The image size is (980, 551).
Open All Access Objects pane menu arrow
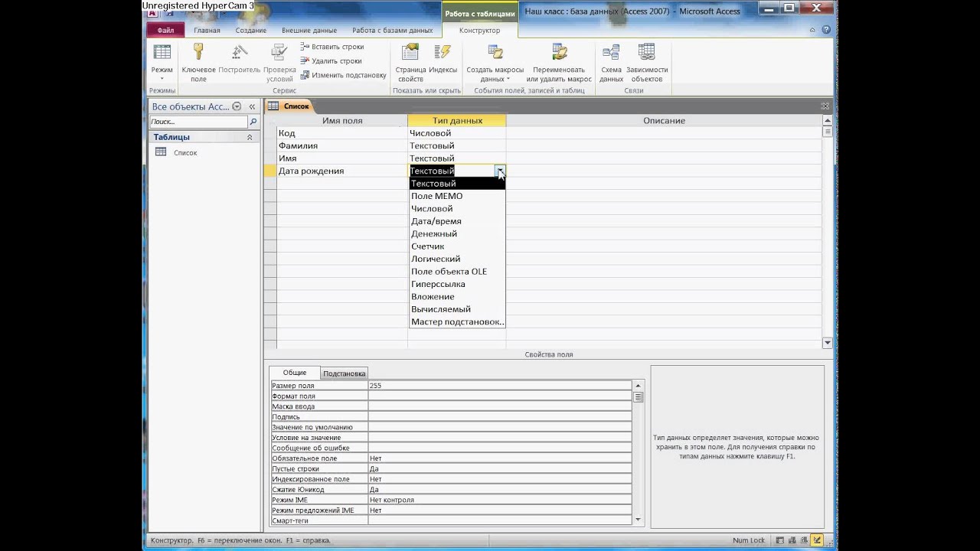pyautogui.click(x=237, y=107)
